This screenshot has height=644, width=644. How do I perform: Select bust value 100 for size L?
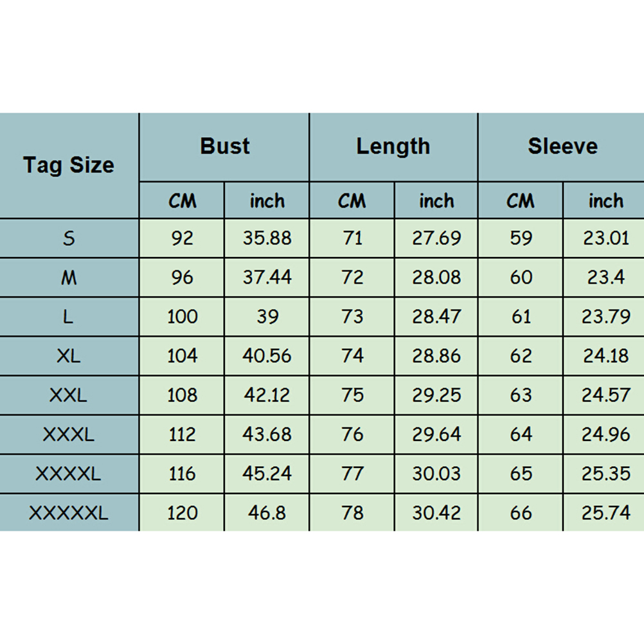182,317
